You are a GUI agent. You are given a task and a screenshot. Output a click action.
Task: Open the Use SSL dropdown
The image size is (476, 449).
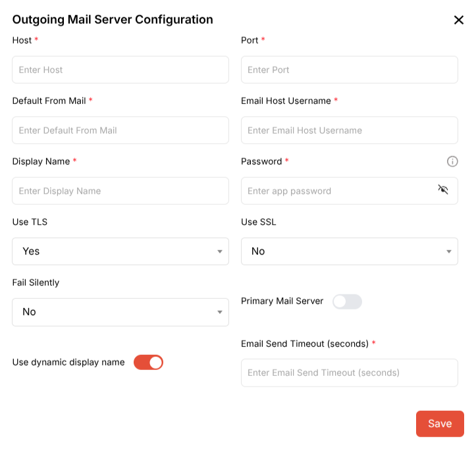(x=350, y=251)
